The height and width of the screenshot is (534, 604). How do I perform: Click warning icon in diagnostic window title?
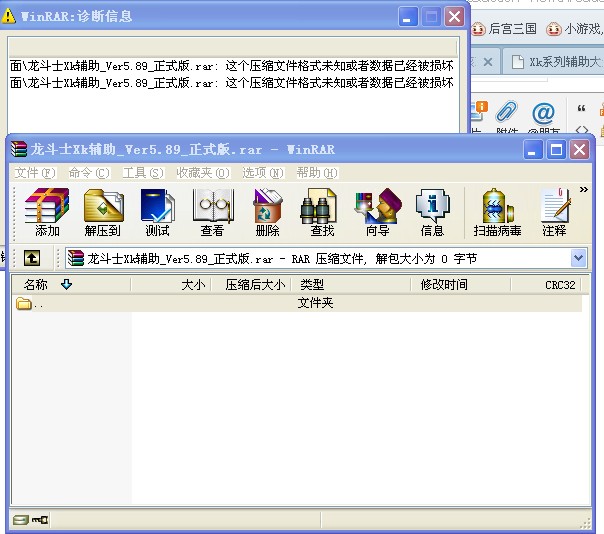click(8, 16)
